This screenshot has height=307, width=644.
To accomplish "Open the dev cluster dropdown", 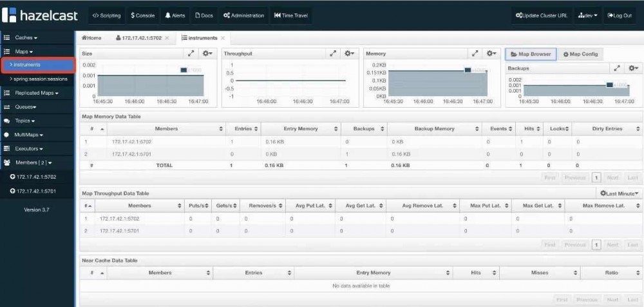I will (587, 15).
